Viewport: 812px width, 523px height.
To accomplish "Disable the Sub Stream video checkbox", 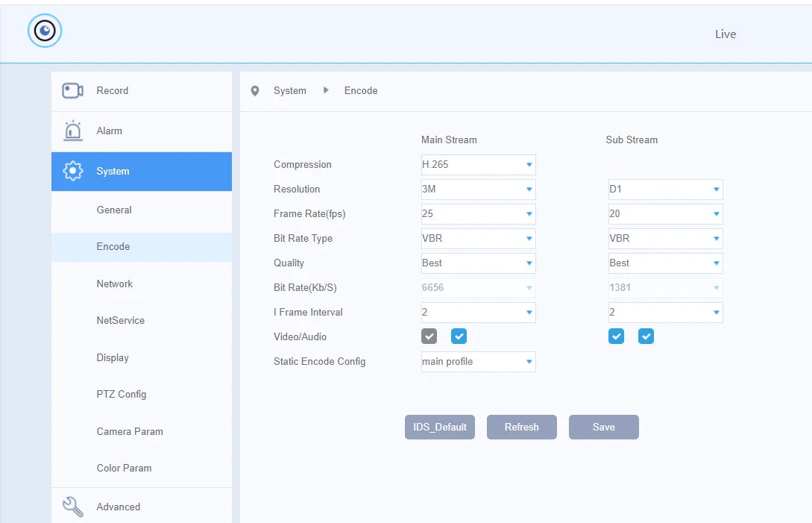I will point(616,336).
